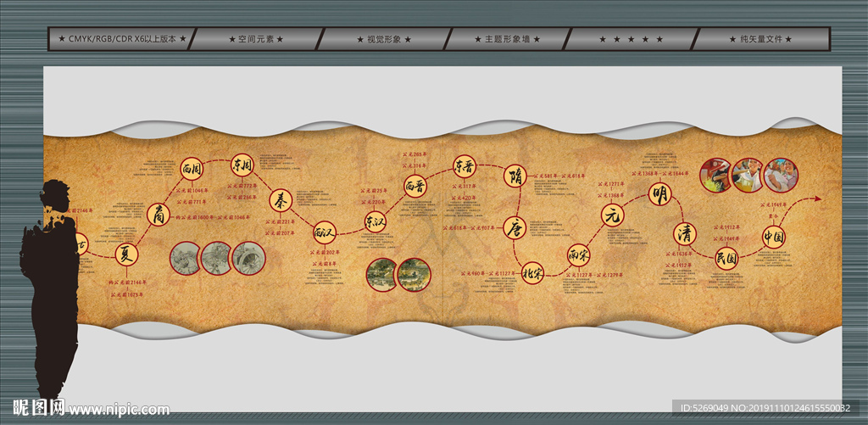Select the 隋 dynasty node
The height and width of the screenshot is (425, 868).
(x=515, y=176)
